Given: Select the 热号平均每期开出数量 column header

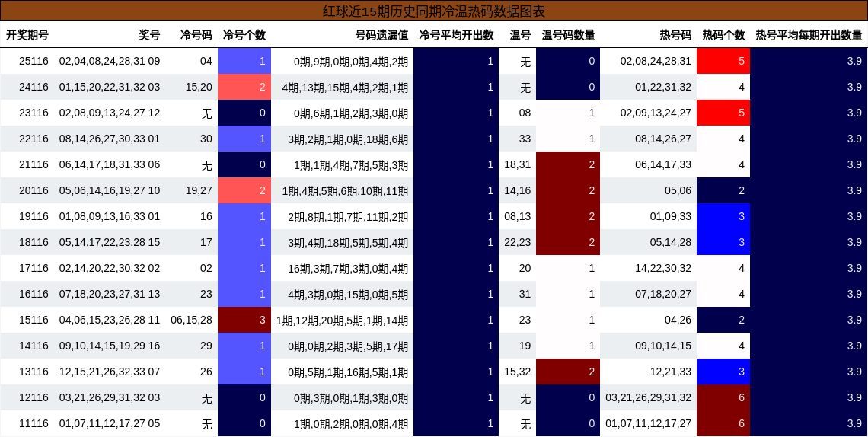Looking at the screenshot, I should tap(809, 36).
